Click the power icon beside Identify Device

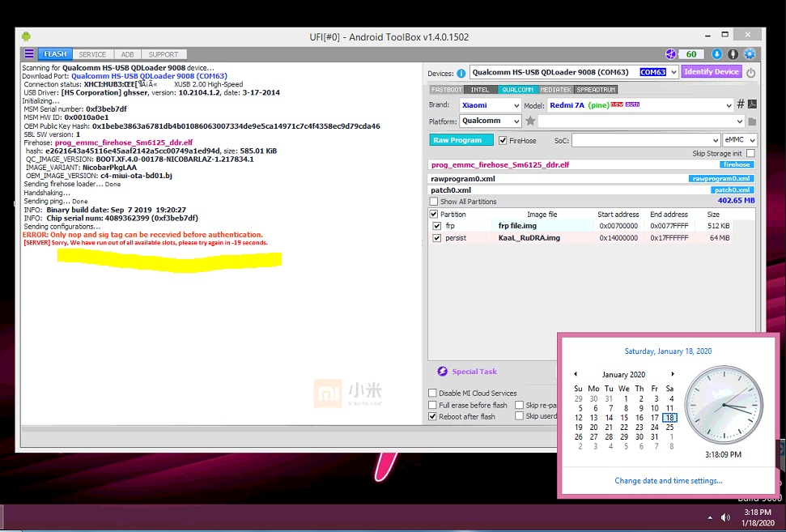tap(750, 72)
